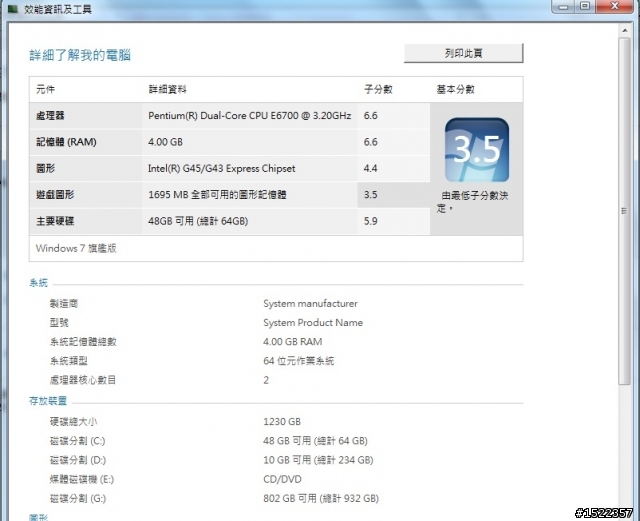Select the CD/DVD value
640x521 pixels.
click(282, 479)
